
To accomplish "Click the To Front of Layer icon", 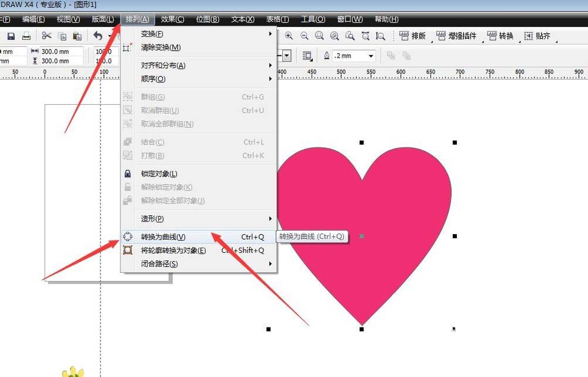I will pyautogui.click(x=391, y=56).
